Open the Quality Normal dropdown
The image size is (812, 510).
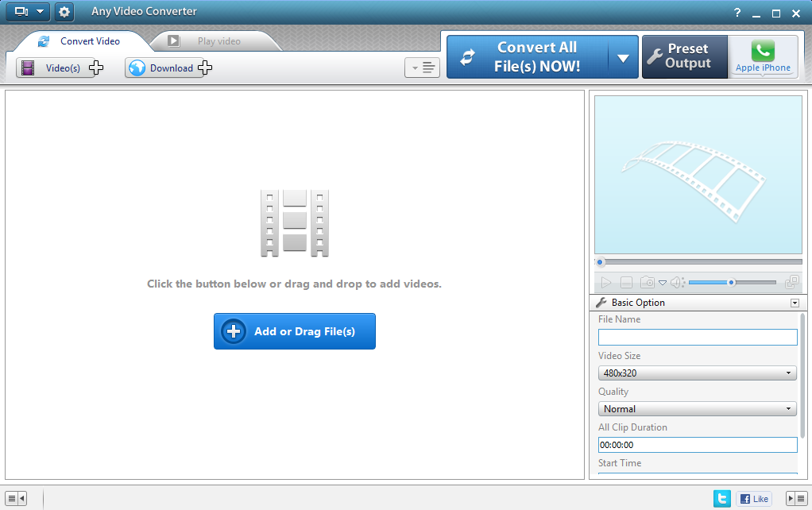[697, 408]
